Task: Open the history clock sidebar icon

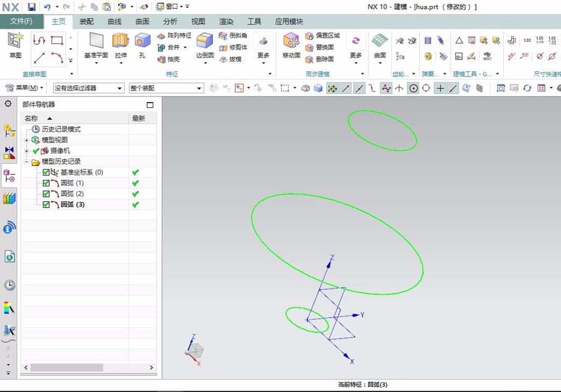Action: pyautogui.click(x=10, y=285)
